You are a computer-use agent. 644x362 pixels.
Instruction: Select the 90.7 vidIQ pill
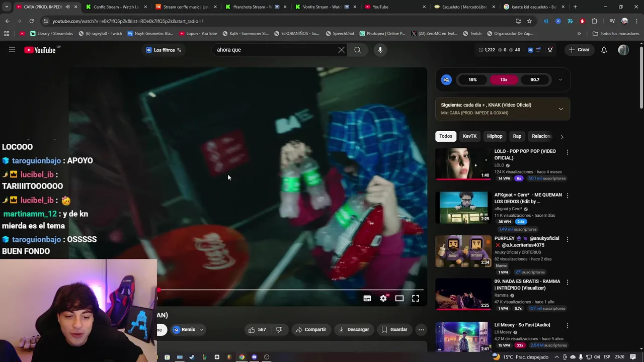coord(535,79)
